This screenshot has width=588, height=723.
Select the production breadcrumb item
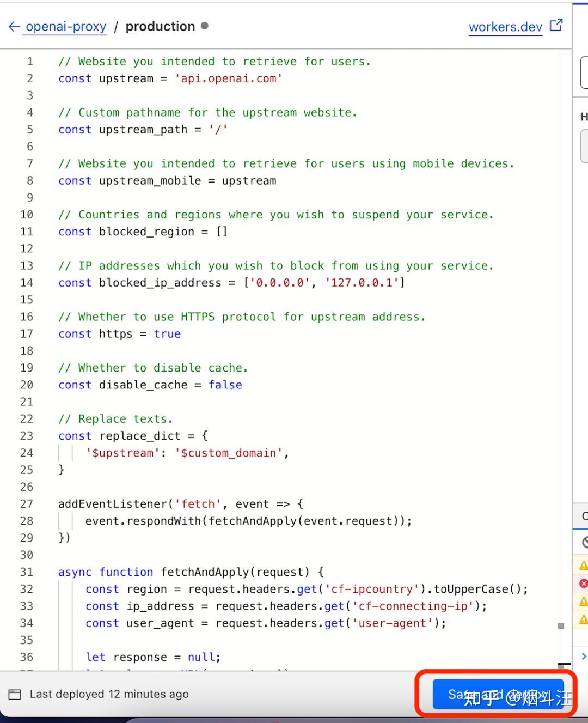pyautogui.click(x=160, y=26)
